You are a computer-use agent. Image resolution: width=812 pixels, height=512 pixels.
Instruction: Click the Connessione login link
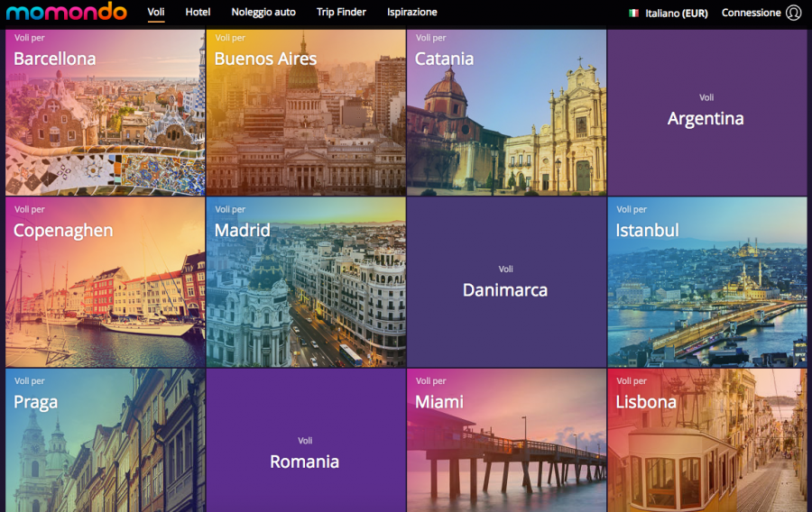pos(751,14)
